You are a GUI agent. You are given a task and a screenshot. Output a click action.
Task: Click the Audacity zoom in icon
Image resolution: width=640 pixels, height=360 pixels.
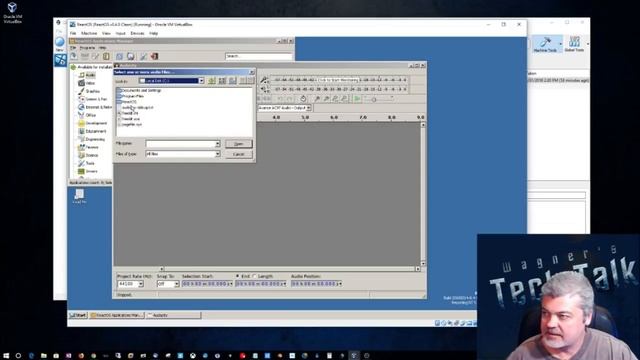317,98
